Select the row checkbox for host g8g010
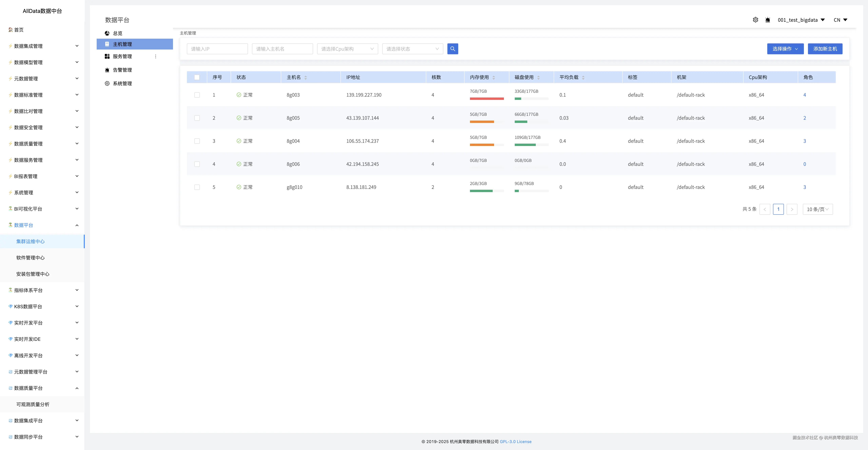Viewport: 868px width, 450px height. click(197, 187)
